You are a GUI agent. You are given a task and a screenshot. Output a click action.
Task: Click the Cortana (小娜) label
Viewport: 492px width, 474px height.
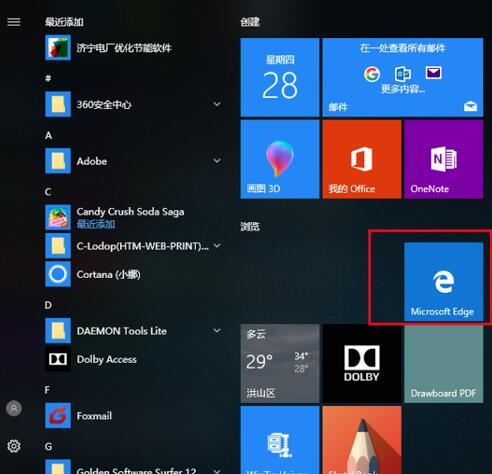(109, 275)
